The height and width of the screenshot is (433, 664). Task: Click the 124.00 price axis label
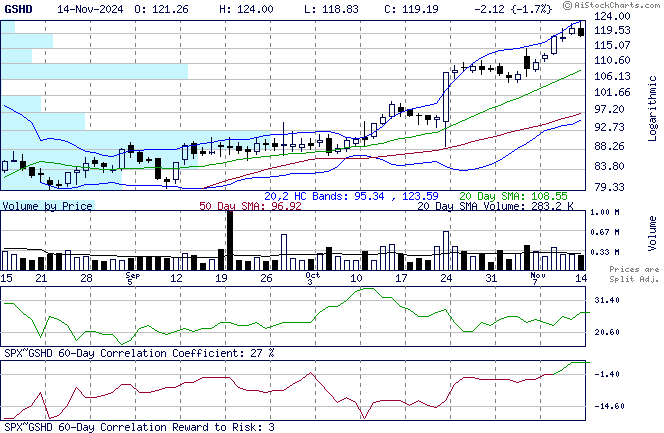(614, 18)
